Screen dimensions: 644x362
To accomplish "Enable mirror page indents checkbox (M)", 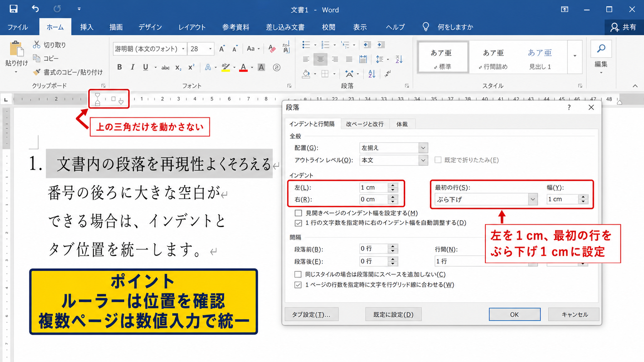I will click(x=298, y=213).
